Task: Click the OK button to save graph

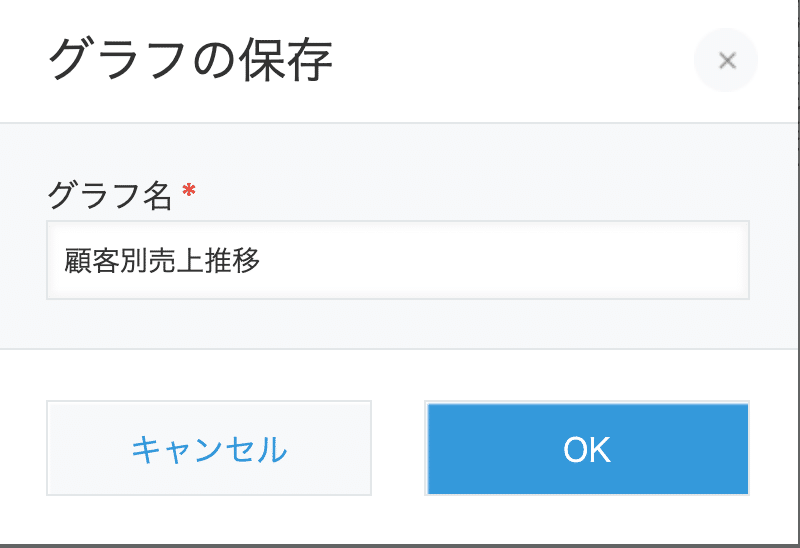Action: coord(587,449)
